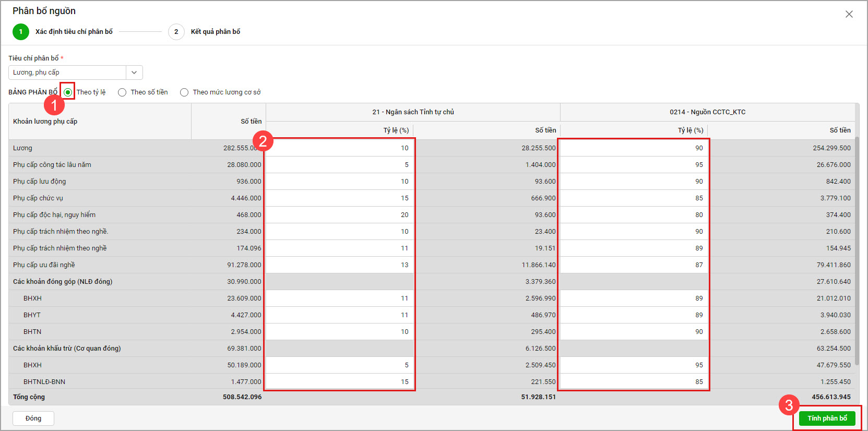This screenshot has height=431, width=868.
Task: Open the Lương, phụ cấp combo box
Action: tap(68, 73)
